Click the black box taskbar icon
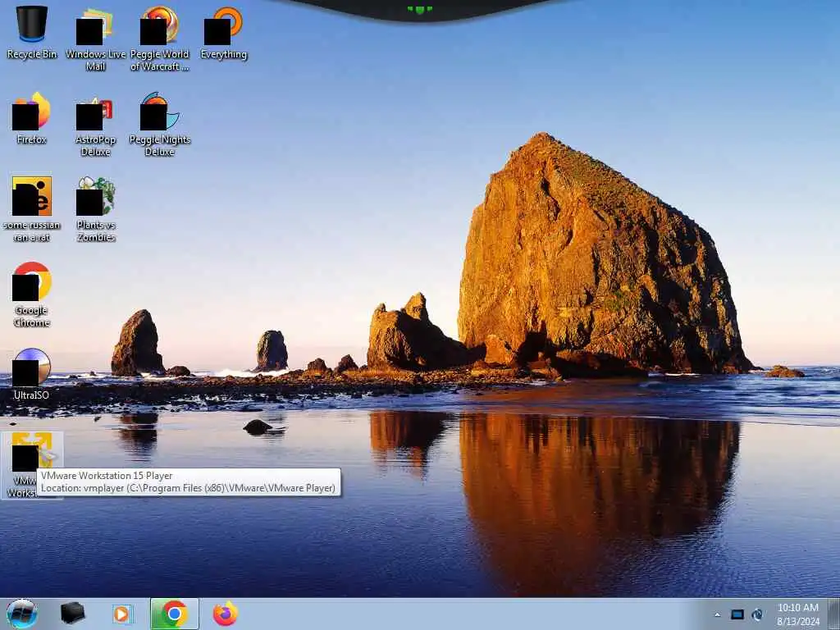 [x=72, y=614]
